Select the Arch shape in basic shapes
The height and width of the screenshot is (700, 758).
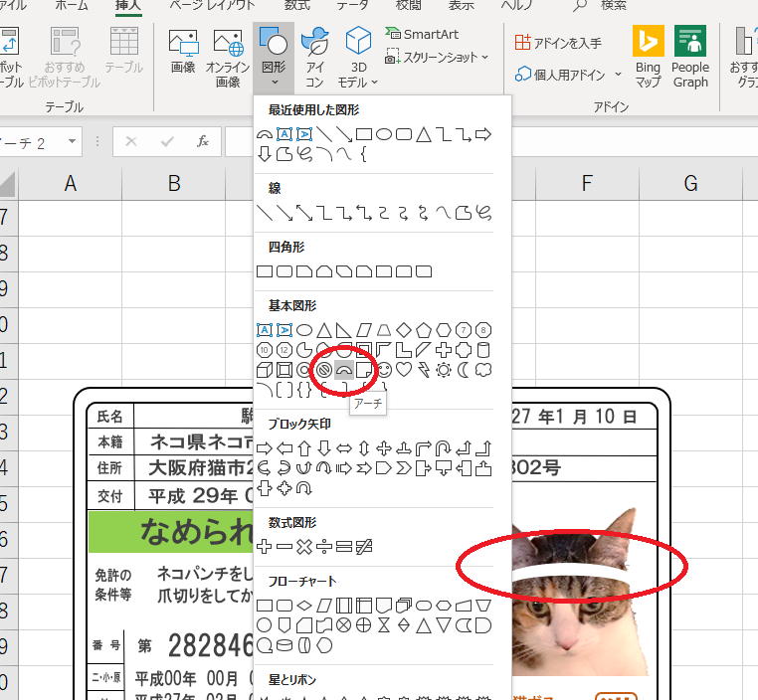coord(344,370)
